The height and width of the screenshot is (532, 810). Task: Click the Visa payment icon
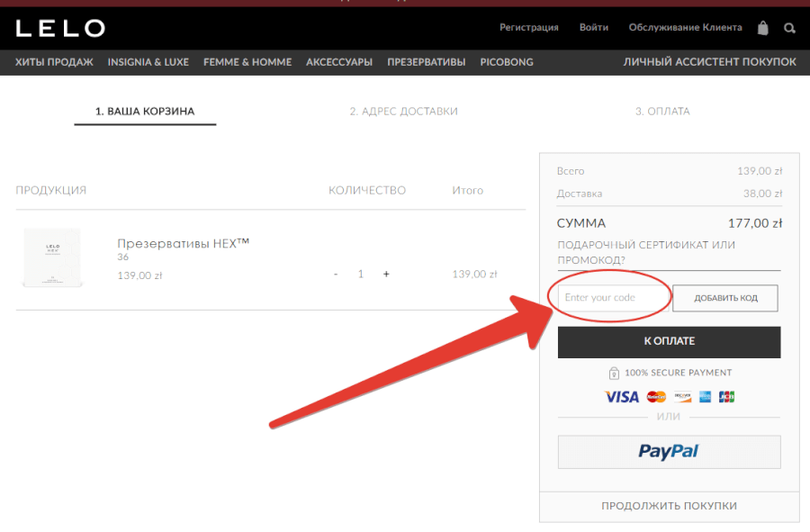pyautogui.click(x=622, y=397)
